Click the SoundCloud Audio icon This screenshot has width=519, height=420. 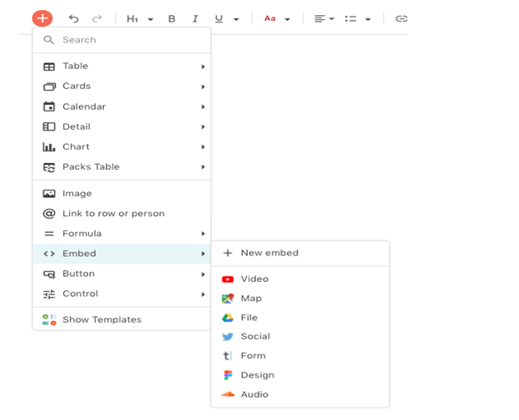(228, 394)
